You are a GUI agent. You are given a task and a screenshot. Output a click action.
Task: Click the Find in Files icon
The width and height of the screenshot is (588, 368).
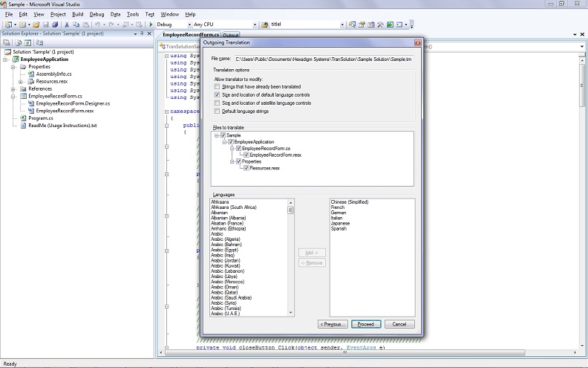265,25
